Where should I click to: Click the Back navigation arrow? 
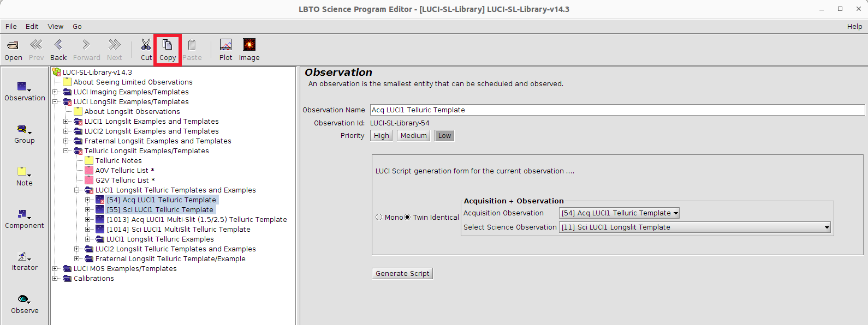click(58, 45)
